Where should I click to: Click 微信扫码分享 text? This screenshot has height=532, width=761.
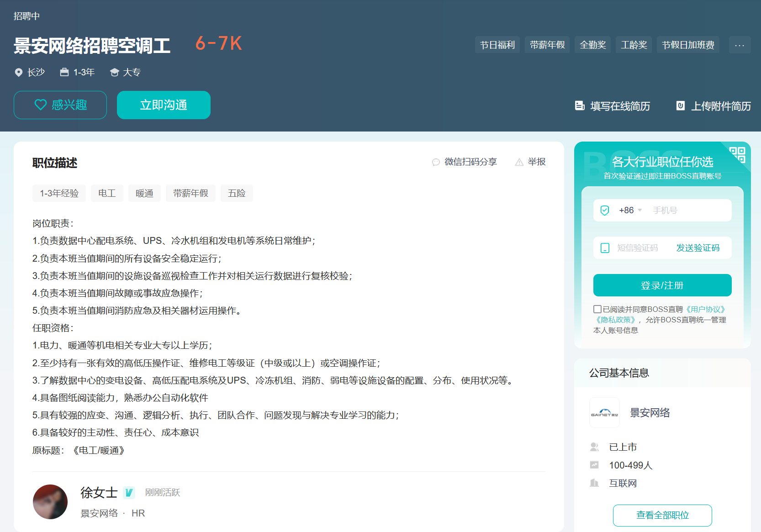click(x=470, y=162)
